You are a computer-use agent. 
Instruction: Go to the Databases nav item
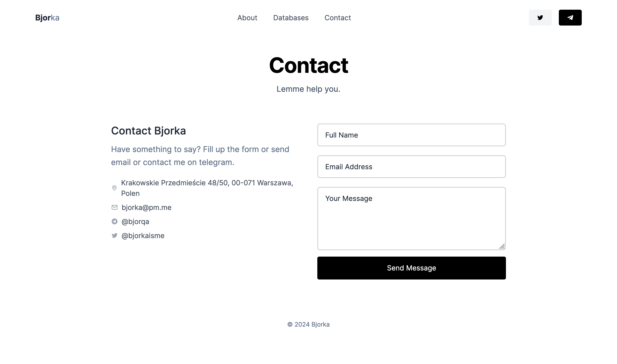(x=291, y=18)
